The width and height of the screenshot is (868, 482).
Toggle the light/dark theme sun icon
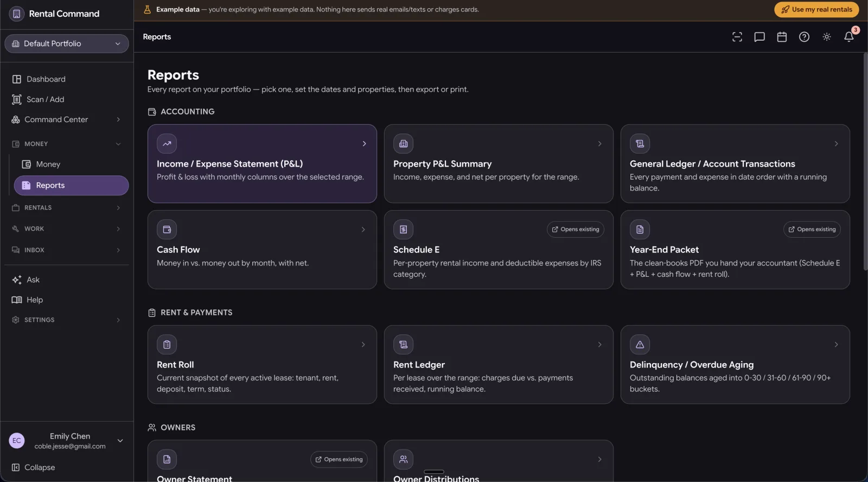pyautogui.click(x=827, y=37)
